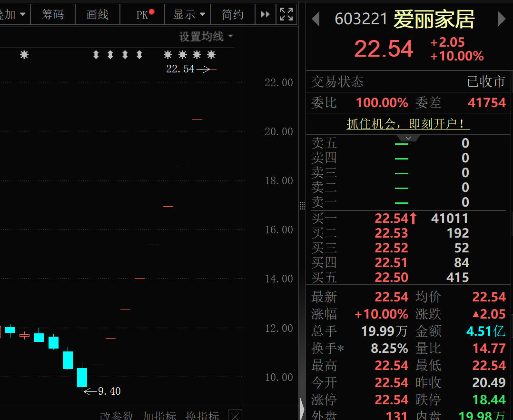Click the 量比 value 14.77
This screenshot has width=513, height=420.
[x=489, y=348]
